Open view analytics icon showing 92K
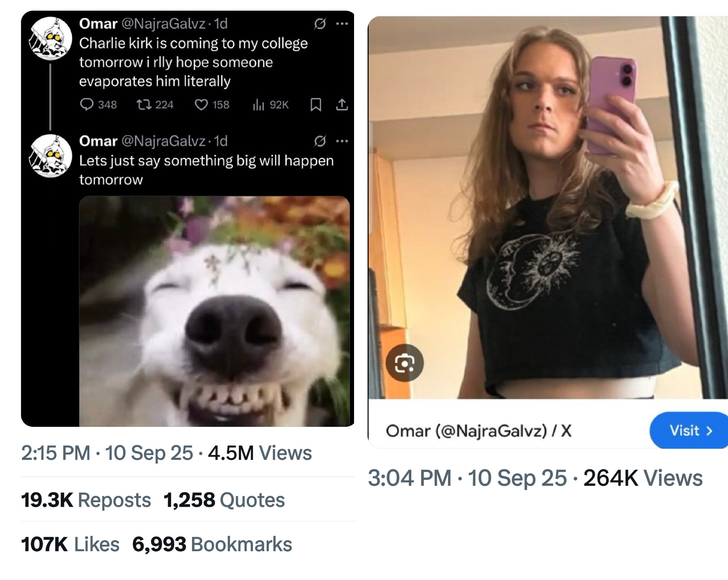 pyautogui.click(x=258, y=104)
